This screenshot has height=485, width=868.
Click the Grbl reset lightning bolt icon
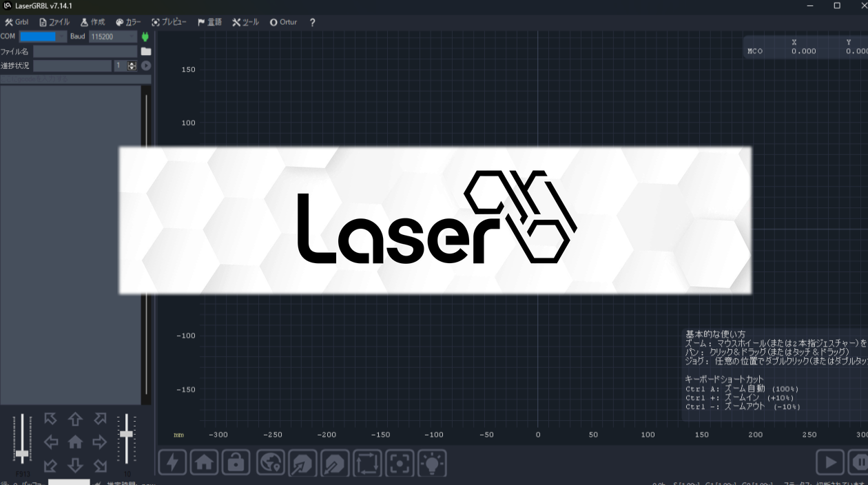[172, 463]
